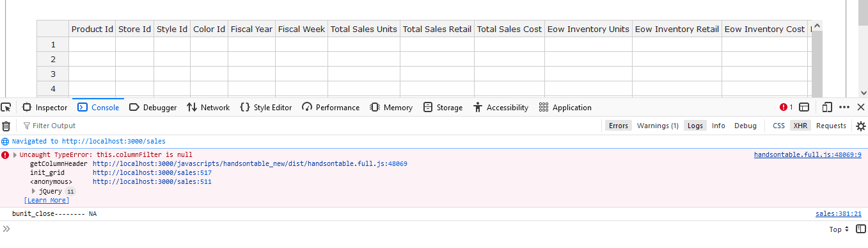Open handsontable.full.js:48069 stack link
The image size is (868, 248).
(250, 164)
